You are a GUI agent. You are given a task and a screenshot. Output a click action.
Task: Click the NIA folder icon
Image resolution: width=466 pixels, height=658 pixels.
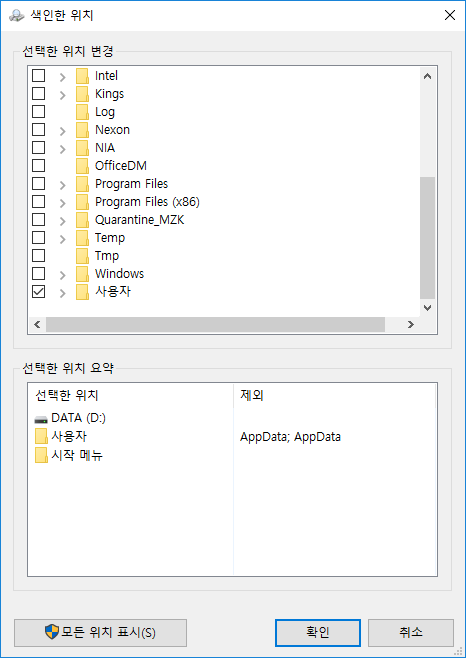tap(82, 148)
